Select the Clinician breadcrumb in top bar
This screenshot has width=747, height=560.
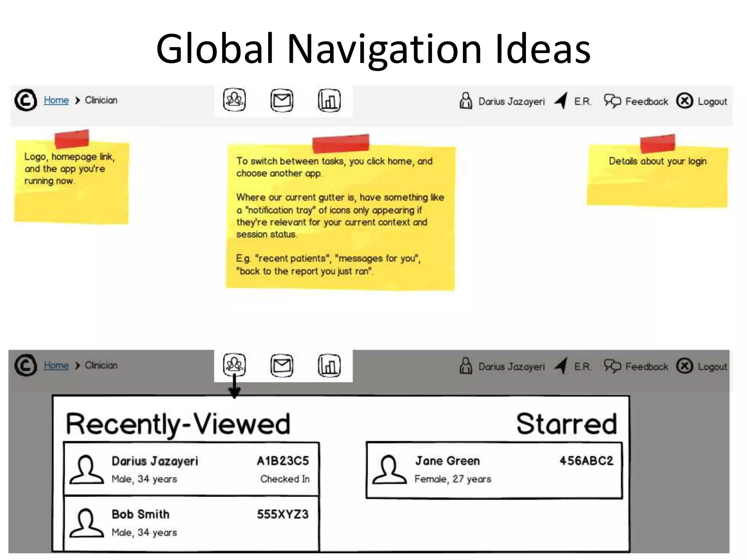point(101,100)
